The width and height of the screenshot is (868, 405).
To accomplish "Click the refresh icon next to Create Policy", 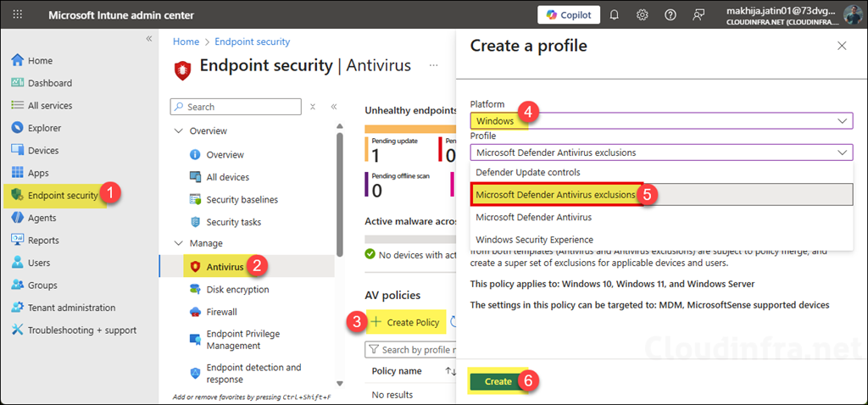I will tap(453, 322).
